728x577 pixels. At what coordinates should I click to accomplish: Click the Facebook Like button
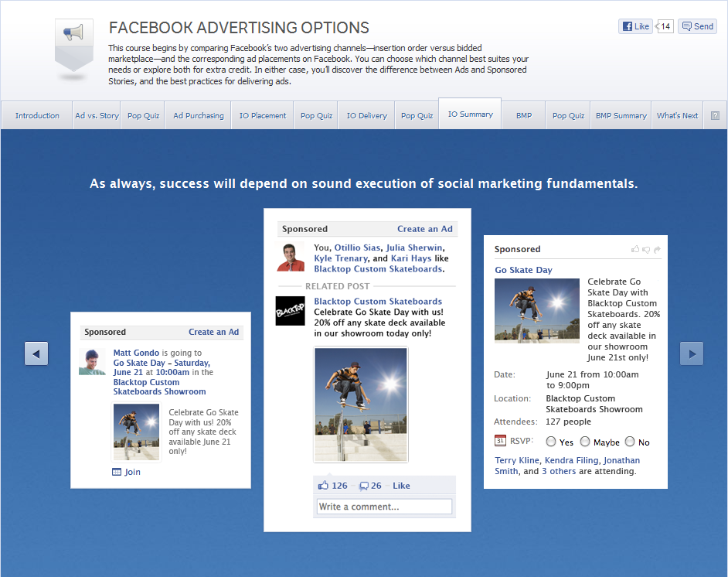[635, 26]
